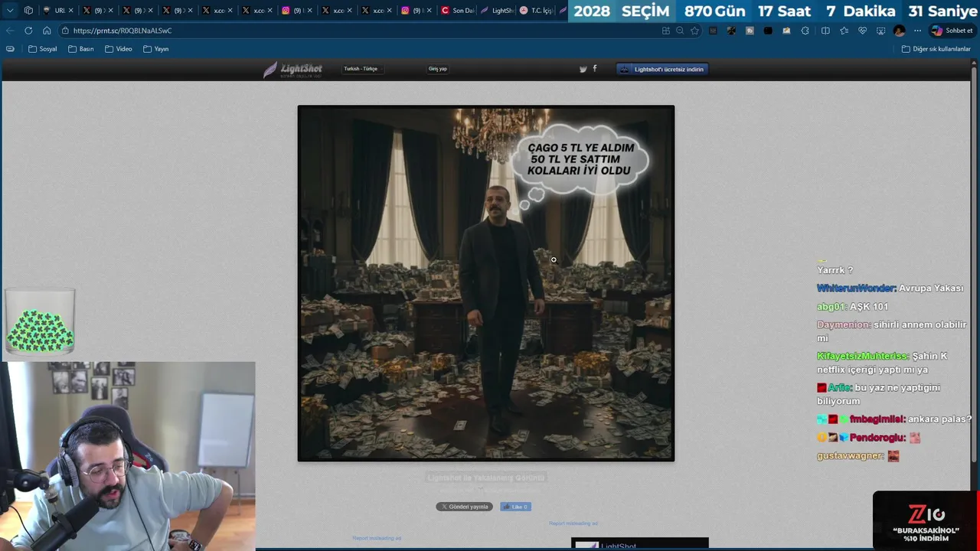Click the zoom magnifier in the address bar
The width and height of the screenshot is (980, 551).
point(680,31)
